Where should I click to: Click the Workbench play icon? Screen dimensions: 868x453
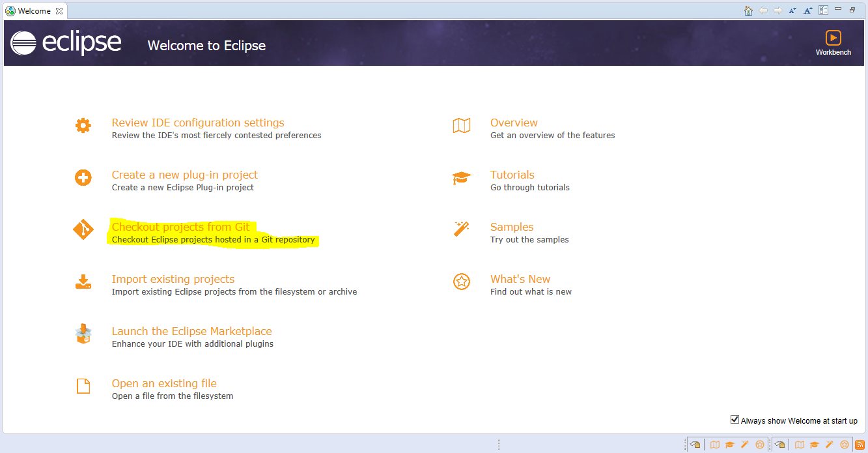coord(833,38)
